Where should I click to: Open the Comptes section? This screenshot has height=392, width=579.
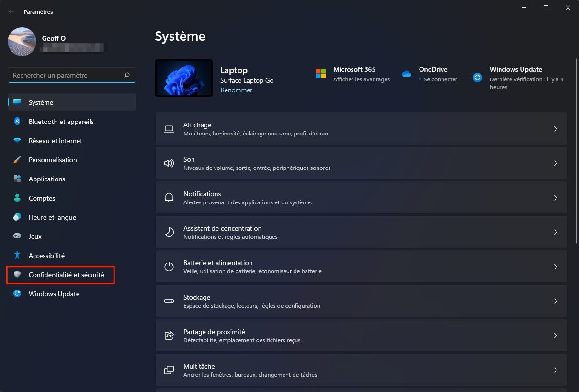(72, 198)
